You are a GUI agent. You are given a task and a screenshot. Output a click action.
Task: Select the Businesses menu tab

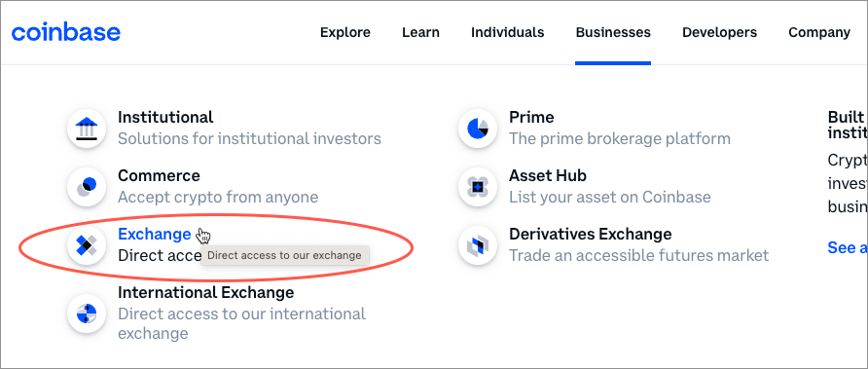click(613, 33)
